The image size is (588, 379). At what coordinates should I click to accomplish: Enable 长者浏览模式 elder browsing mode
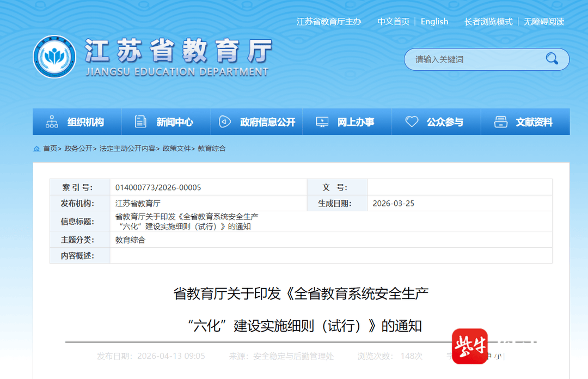click(488, 22)
